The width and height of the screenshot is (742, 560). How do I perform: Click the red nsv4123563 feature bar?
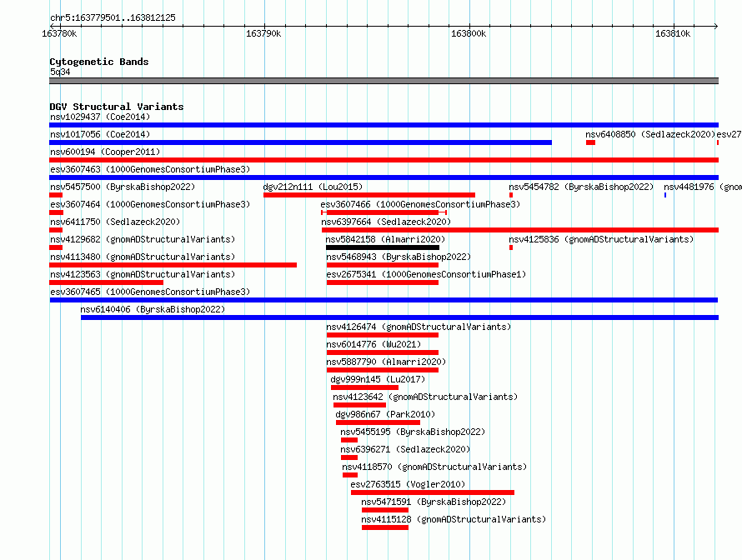[106, 282]
